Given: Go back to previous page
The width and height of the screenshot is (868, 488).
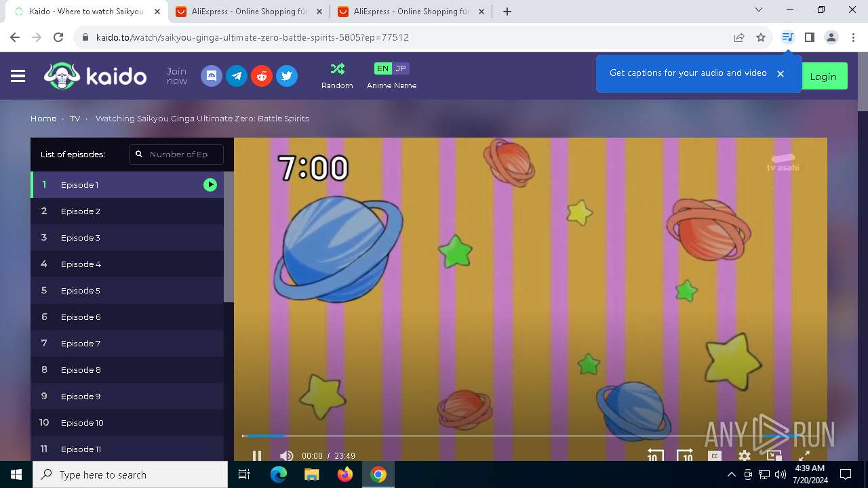Looking at the screenshot, I should point(15,37).
